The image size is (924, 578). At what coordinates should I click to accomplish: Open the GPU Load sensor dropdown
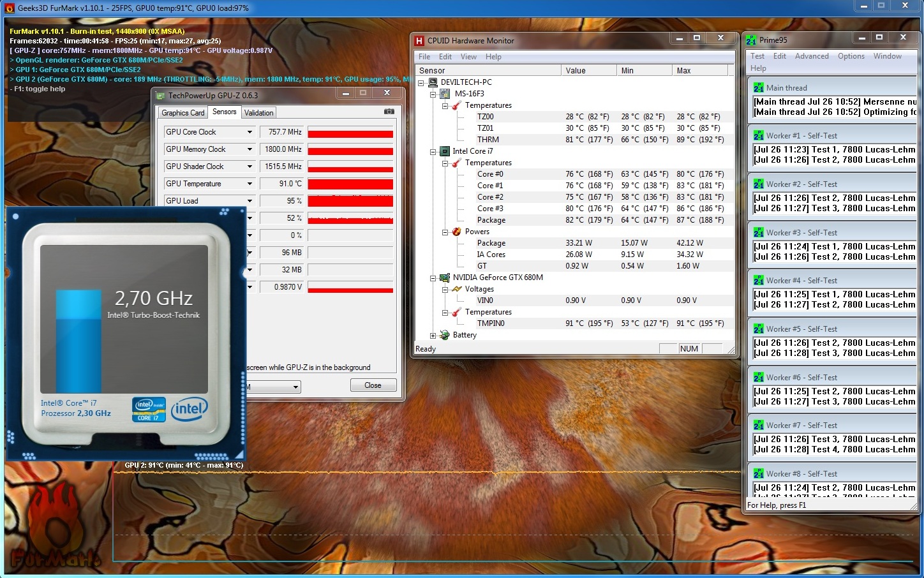tap(250, 201)
